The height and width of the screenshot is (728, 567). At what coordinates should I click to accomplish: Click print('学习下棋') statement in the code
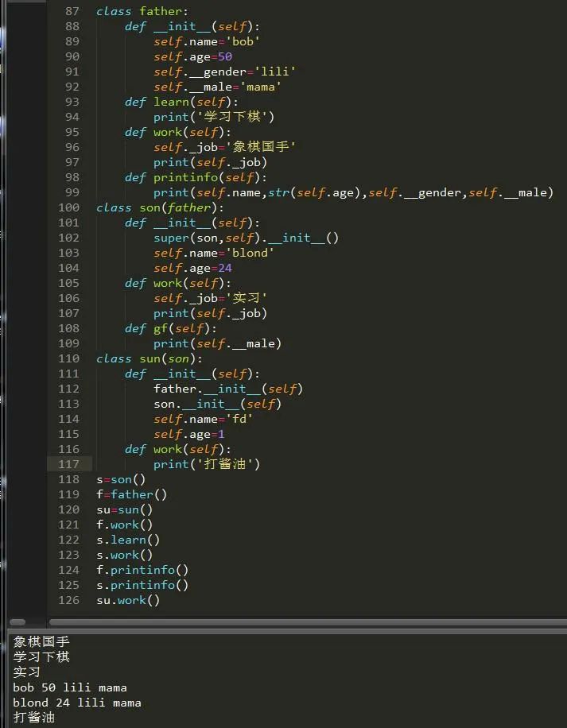(214, 117)
